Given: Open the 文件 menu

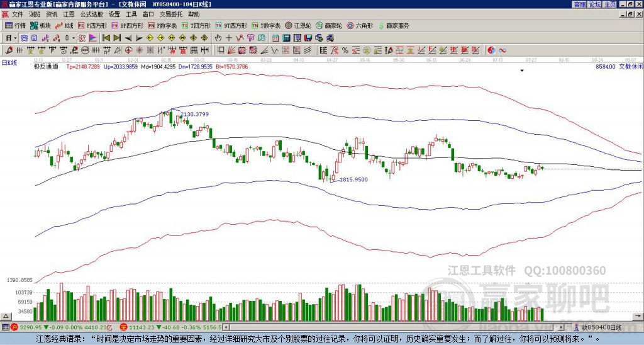Looking at the screenshot, I should coord(17,14).
